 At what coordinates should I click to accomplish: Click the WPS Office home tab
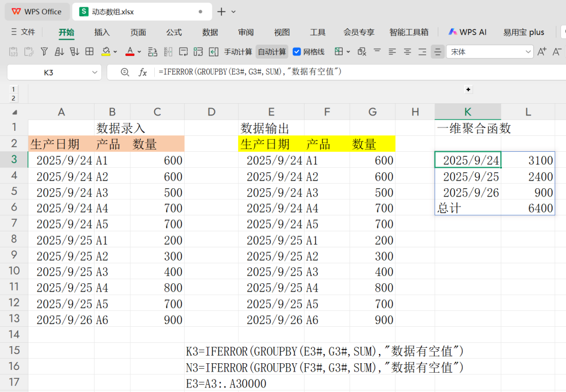[36, 12]
